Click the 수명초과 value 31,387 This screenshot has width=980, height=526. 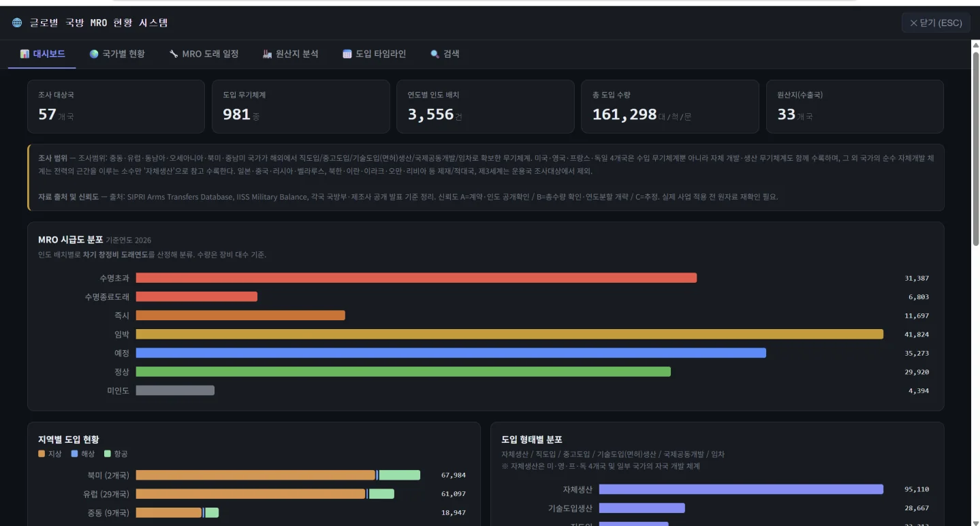pos(917,278)
